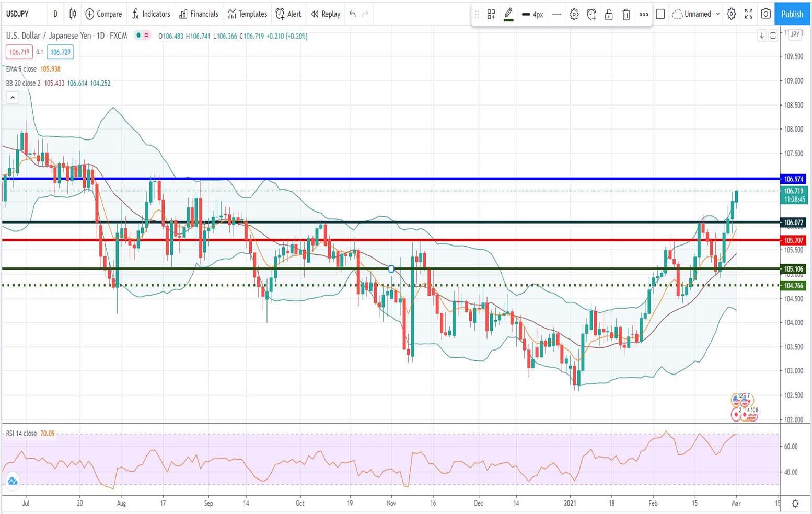Click the 106.719 sell price button
Viewport: 812px width, 514px height.
tap(19, 52)
